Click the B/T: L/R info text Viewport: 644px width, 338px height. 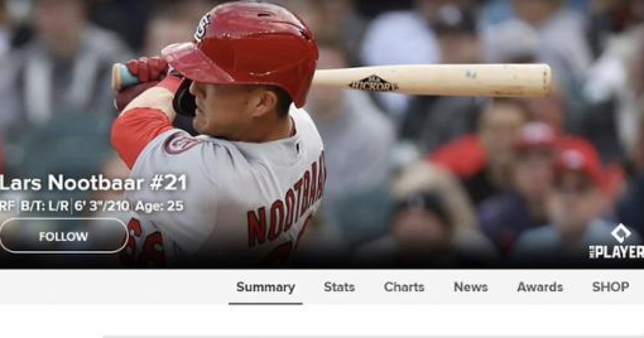45,206
